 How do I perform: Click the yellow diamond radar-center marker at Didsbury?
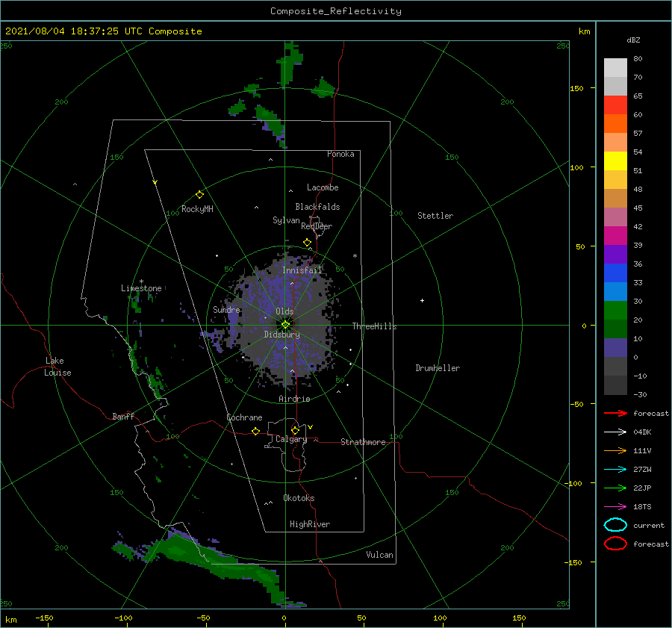point(285,325)
